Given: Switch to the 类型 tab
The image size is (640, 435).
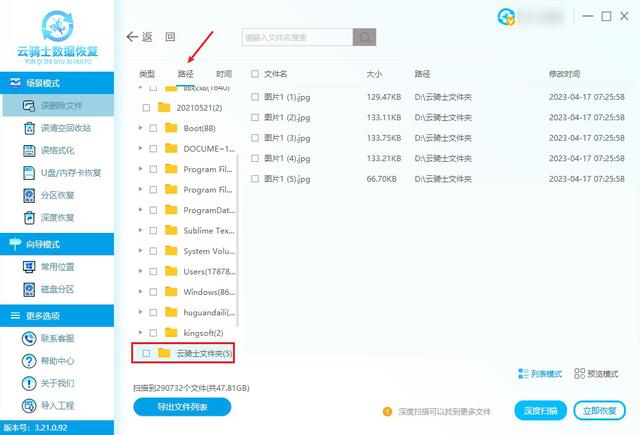Looking at the screenshot, I should point(147,74).
